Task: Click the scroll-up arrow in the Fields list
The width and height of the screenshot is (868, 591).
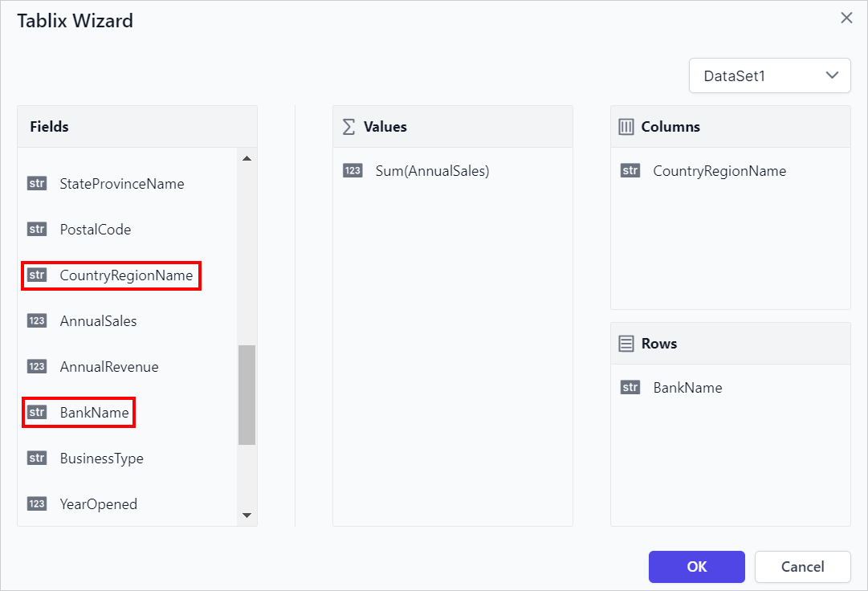Action: 247,157
